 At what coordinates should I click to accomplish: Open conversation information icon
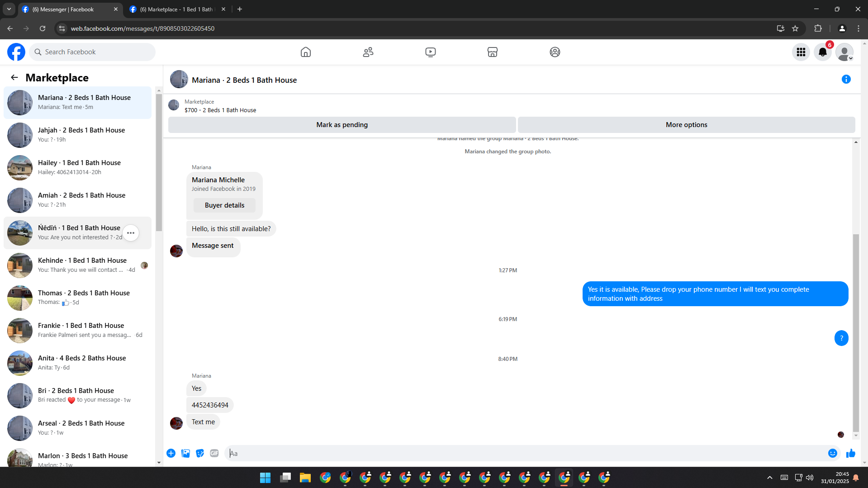click(846, 79)
